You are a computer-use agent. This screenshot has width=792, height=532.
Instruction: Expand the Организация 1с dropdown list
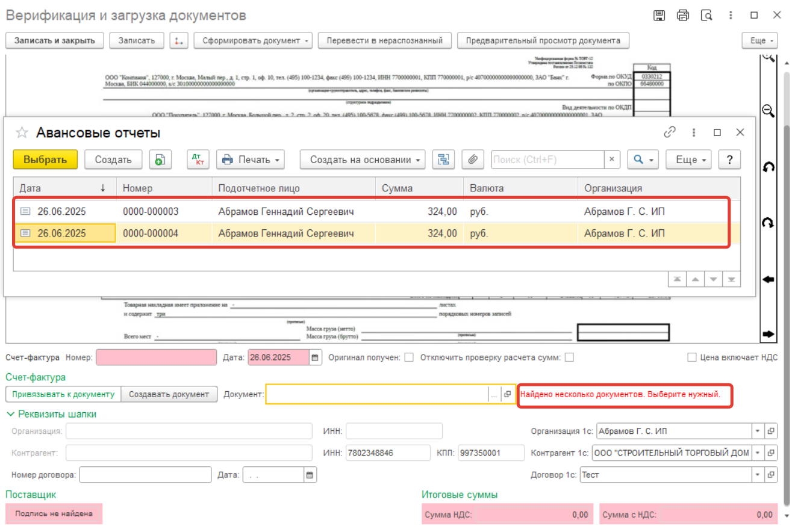tap(757, 431)
